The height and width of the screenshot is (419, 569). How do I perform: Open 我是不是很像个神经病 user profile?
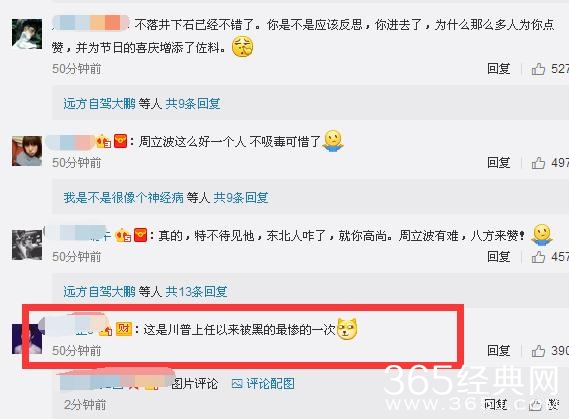[123, 198]
